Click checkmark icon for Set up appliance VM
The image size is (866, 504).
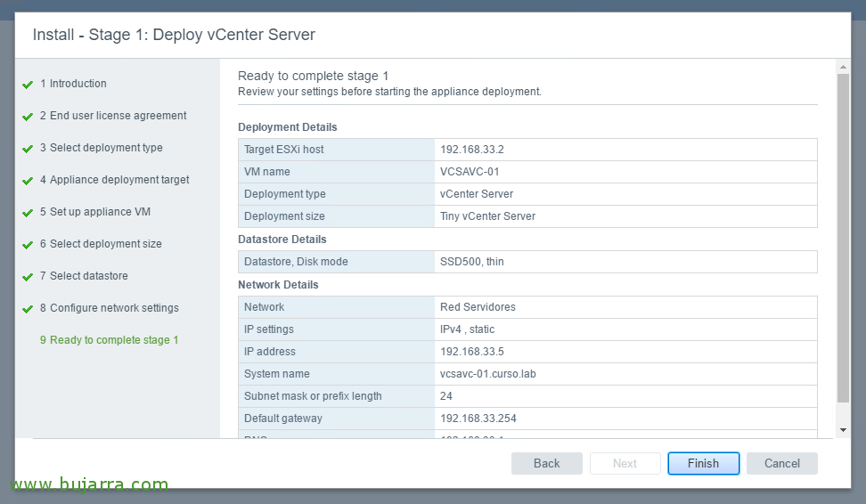point(28,213)
